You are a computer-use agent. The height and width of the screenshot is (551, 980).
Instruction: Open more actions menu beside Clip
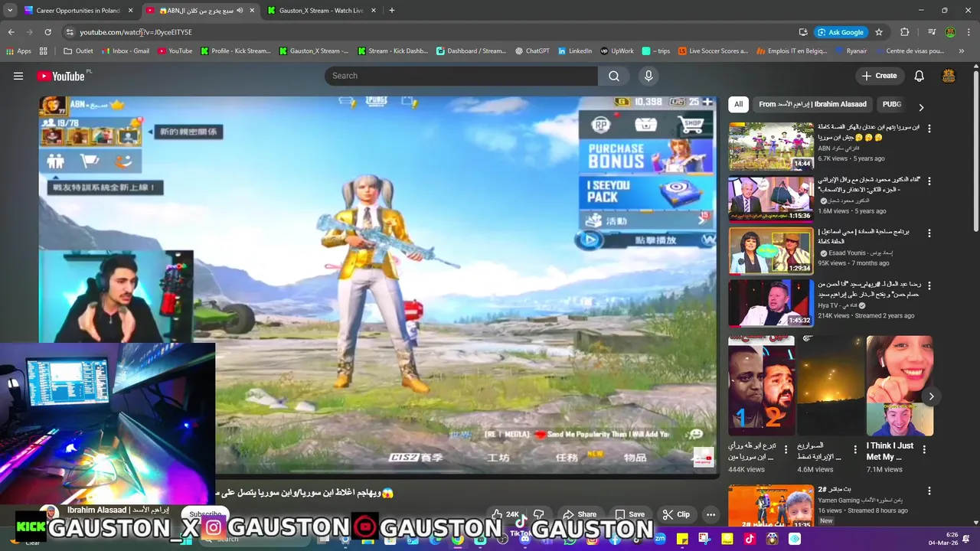click(x=710, y=514)
